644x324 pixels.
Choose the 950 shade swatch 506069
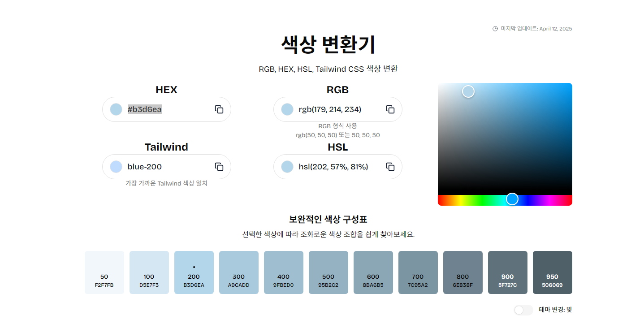[x=552, y=272]
